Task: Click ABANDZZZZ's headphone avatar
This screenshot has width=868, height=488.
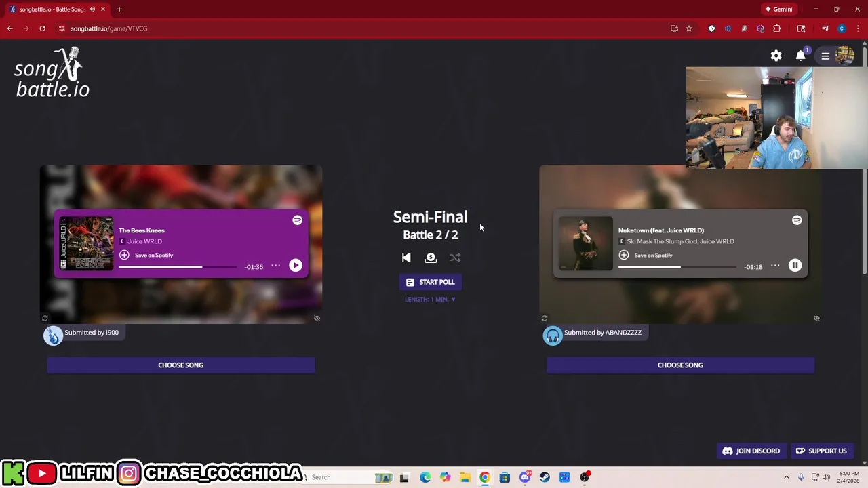Action: pyautogui.click(x=553, y=335)
